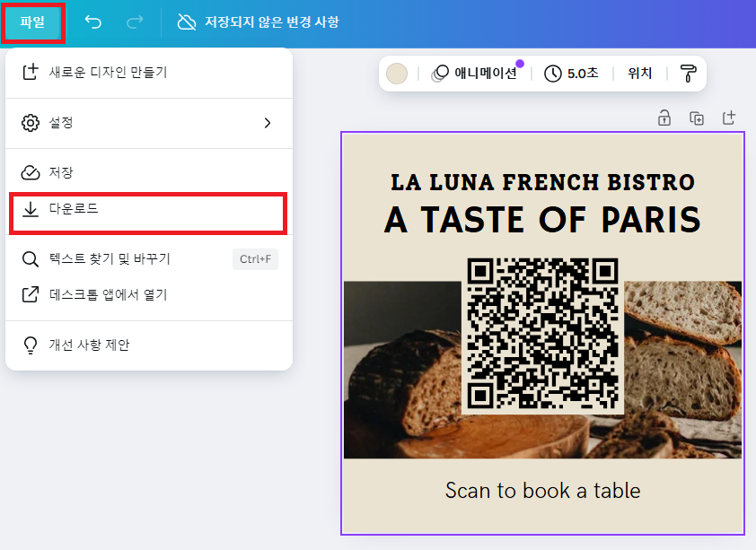Lock the page with the padlock icon
Screen dimensions: 756x550
(x=664, y=118)
